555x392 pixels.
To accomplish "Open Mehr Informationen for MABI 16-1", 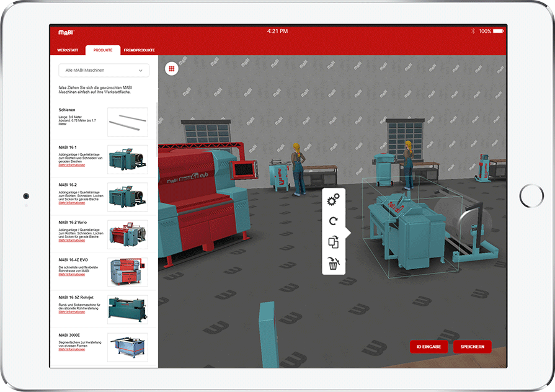I will 71,165.
